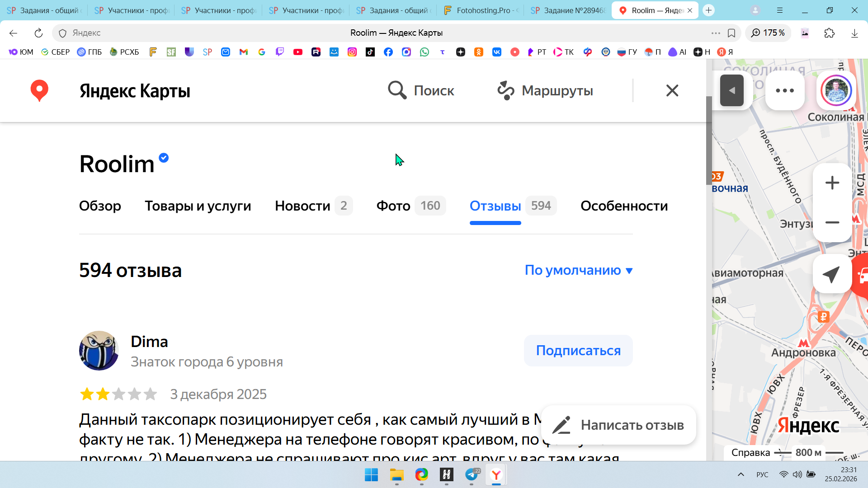
Task: Open Маршруты route planner icon
Action: coord(505,90)
